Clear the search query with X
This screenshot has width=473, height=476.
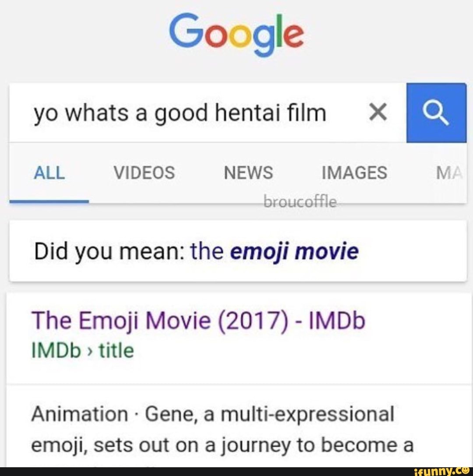pos(378,113)
